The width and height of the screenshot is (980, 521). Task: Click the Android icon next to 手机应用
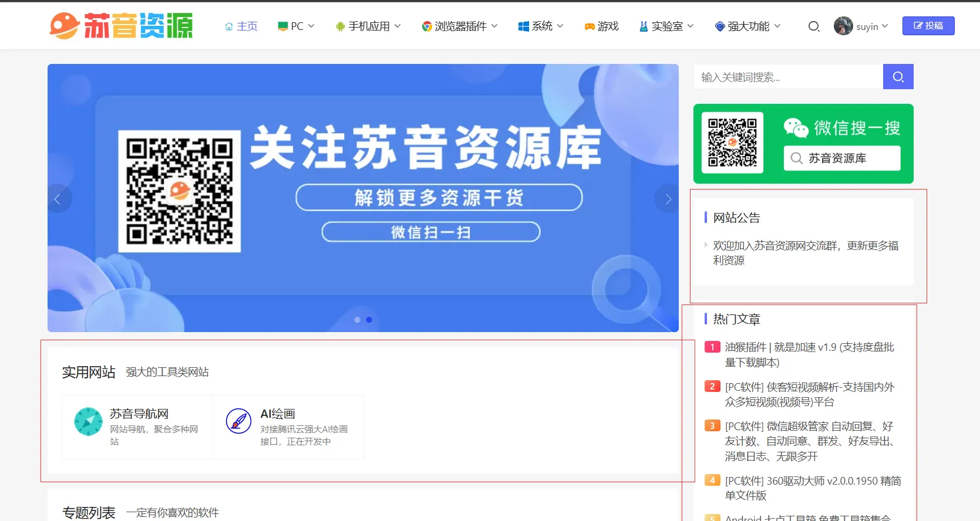[x=340, y=26]
